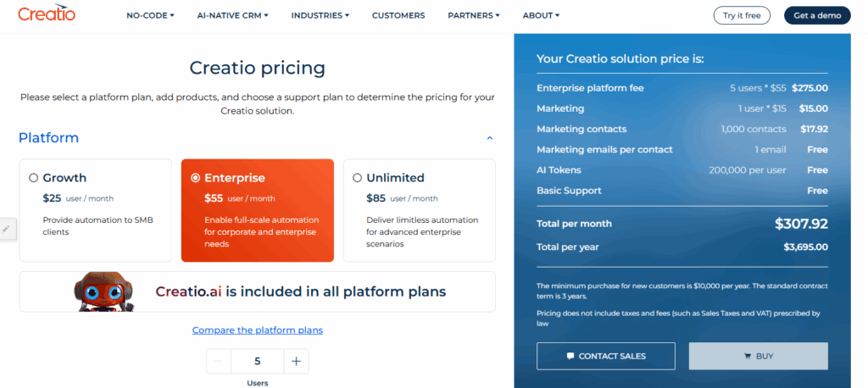Viewport: 868px width, 388px height.
Task: Click the pencil edit icon on left edge
Action: tap(7, 228)
